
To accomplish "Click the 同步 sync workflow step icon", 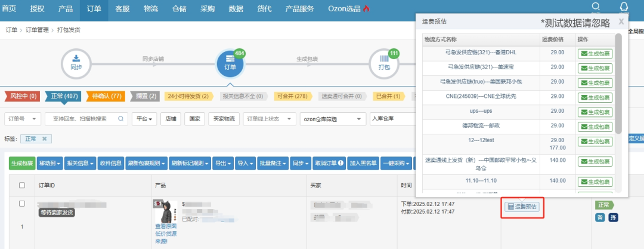I will pos(76,64).
